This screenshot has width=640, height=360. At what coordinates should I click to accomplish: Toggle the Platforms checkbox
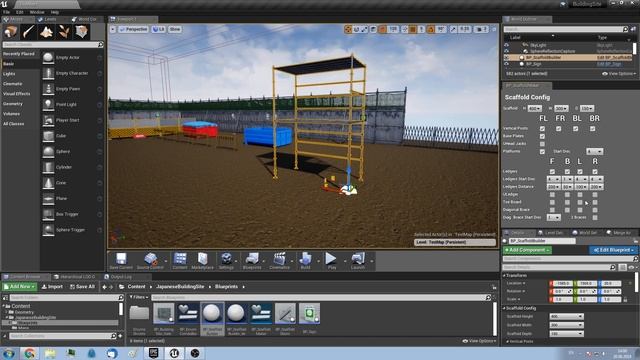pos(542,151)
